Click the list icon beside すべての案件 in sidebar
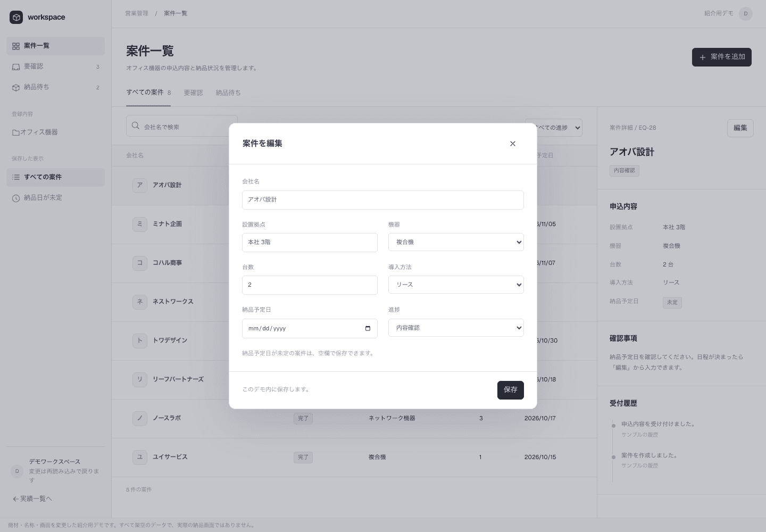This screenshot has height=532, width=766. pyautogui.click(x=16, y=177)
